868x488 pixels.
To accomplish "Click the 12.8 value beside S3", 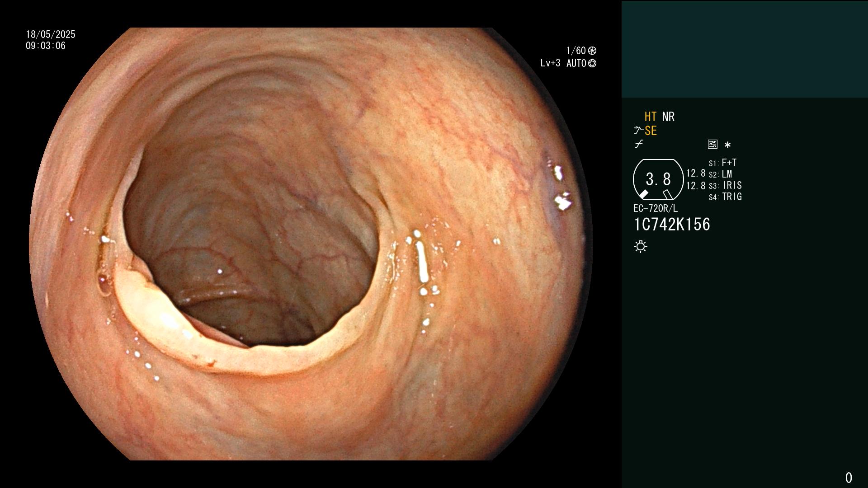I will click(696, 186).
